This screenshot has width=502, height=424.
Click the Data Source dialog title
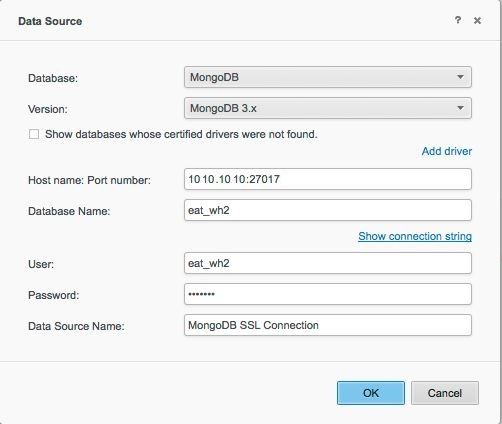[50, 21]
